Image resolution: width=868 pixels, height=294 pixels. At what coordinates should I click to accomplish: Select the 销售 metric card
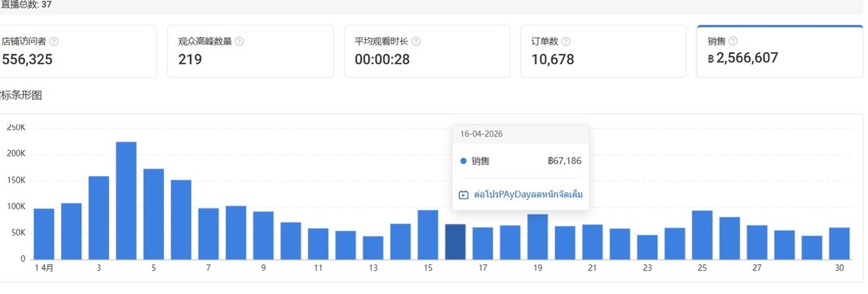(x=779, y=51)
